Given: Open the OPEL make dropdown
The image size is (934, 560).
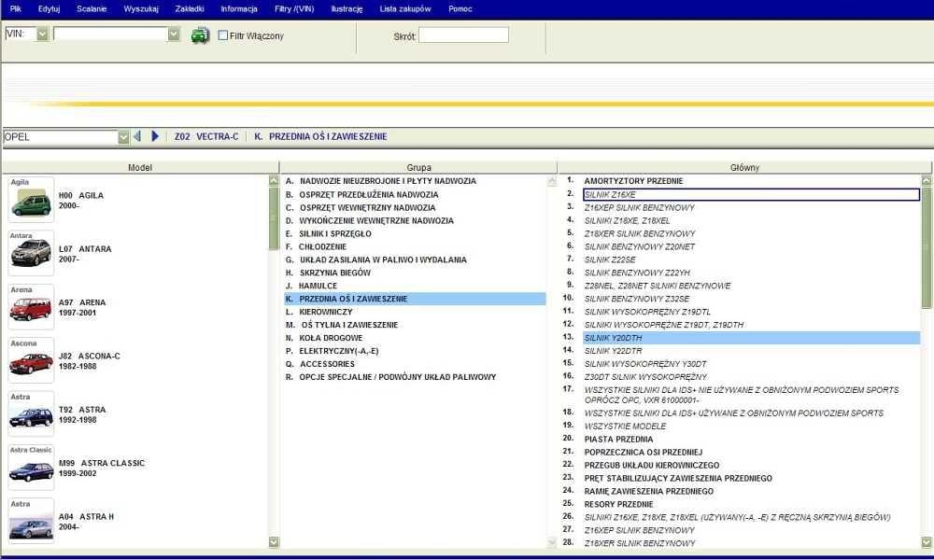Looking at the screenshot, I should pyautogui.click(x=123, y=137).
